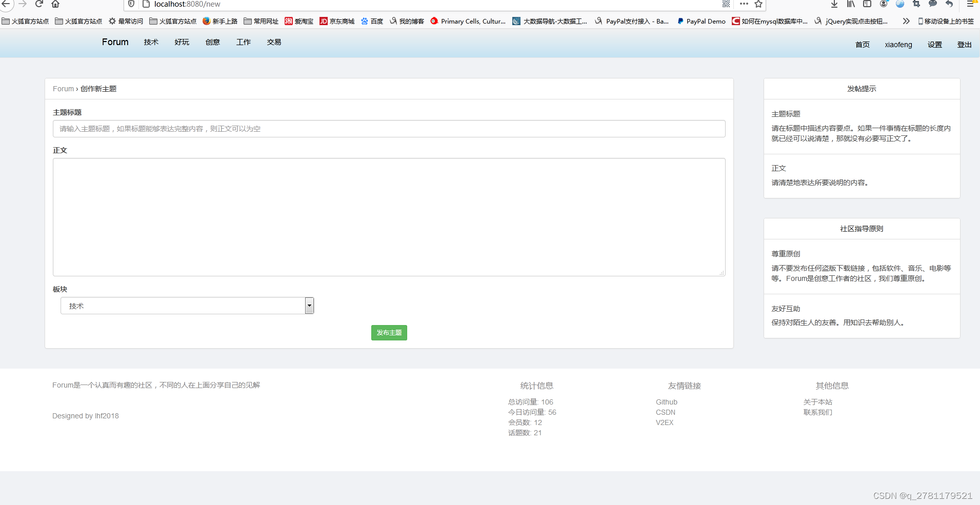Click 登出 to log out
Screen dimensions: 980x505
[965, 45]
